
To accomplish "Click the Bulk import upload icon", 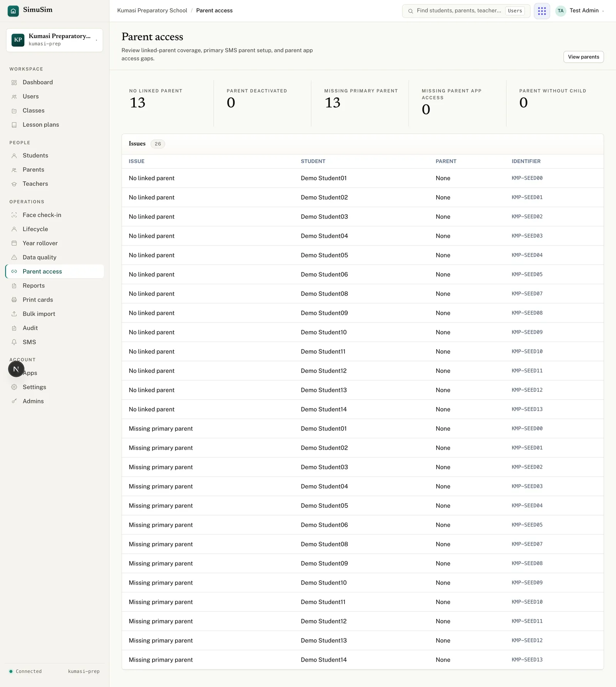I will click(14, 314).
